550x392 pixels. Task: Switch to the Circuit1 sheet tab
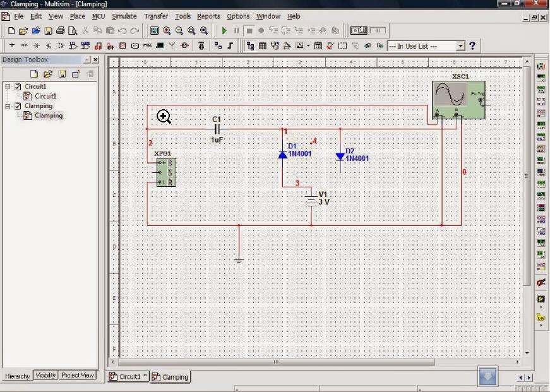pos(128,377)
